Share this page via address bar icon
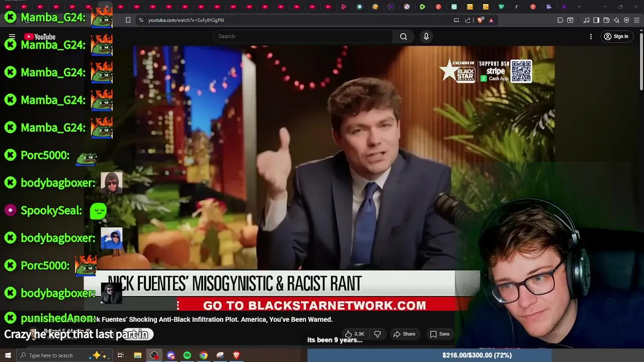This screenshot has width=644, height=362. click(468, 20)
